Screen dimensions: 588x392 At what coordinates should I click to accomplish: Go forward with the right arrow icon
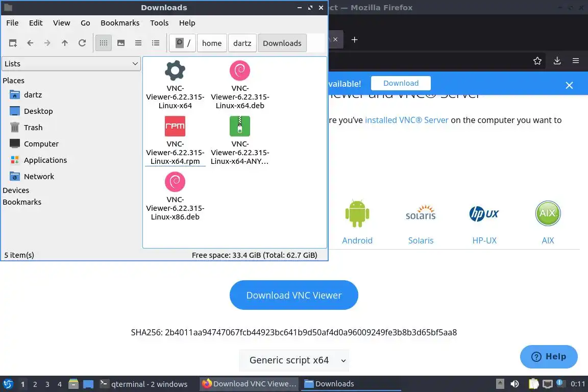point(47,43)
